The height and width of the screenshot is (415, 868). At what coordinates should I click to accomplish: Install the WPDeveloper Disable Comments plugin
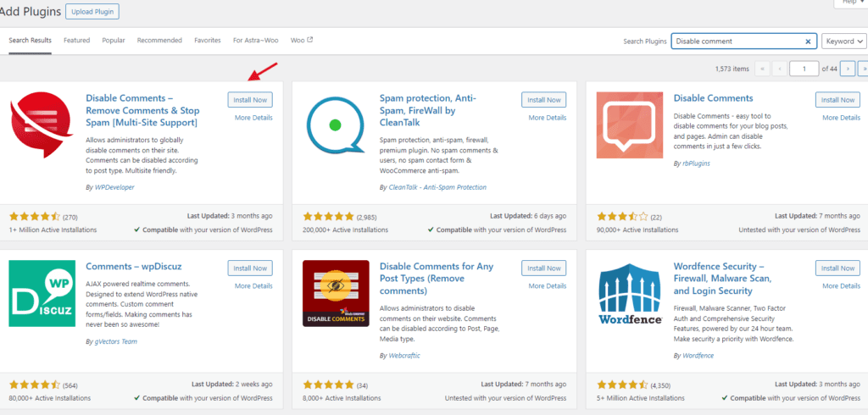(250, 100)
